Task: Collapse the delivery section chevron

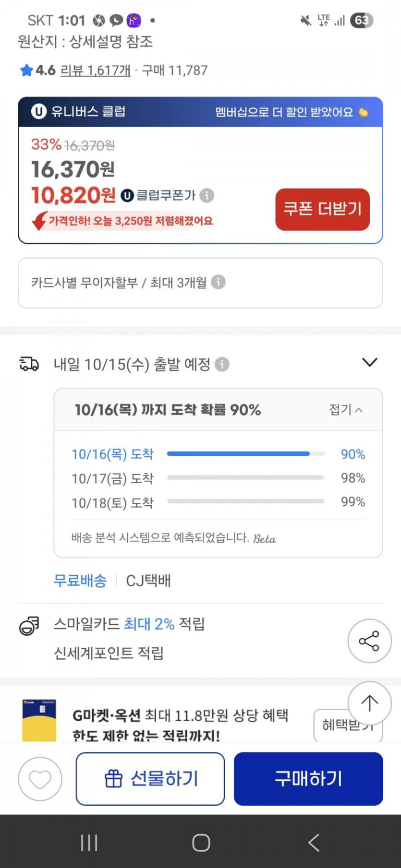Action: 369,362
